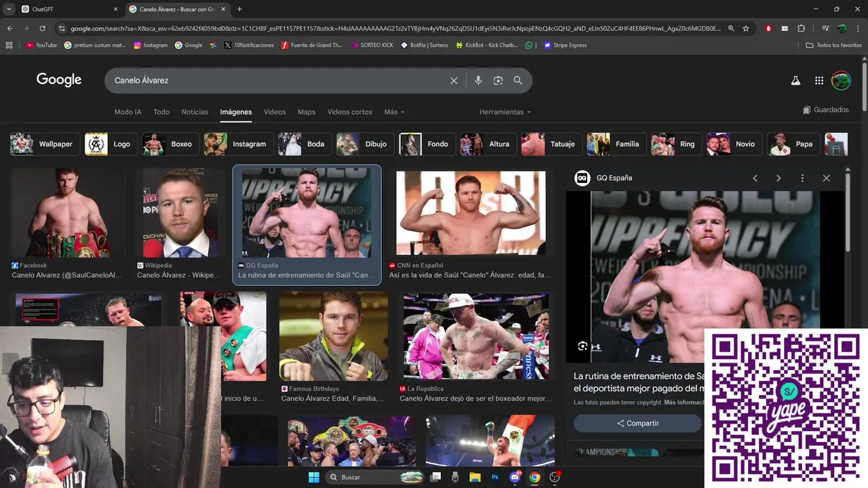
Task: Select the Logo filter chip
Action: [111, 144]
